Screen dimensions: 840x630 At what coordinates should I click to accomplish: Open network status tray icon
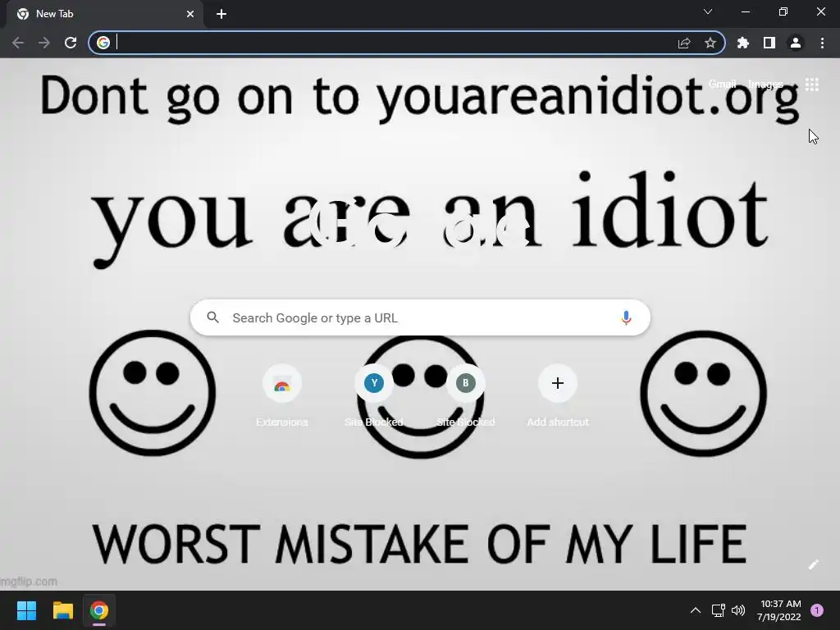click(718, 610)
